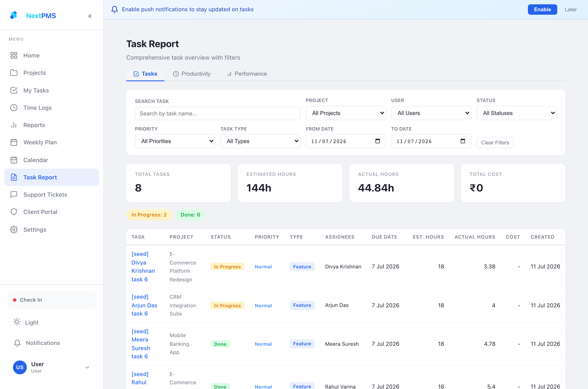Click the 44.84h actual hours total
The image size is (588, 389).
click(x=376, y=188)
